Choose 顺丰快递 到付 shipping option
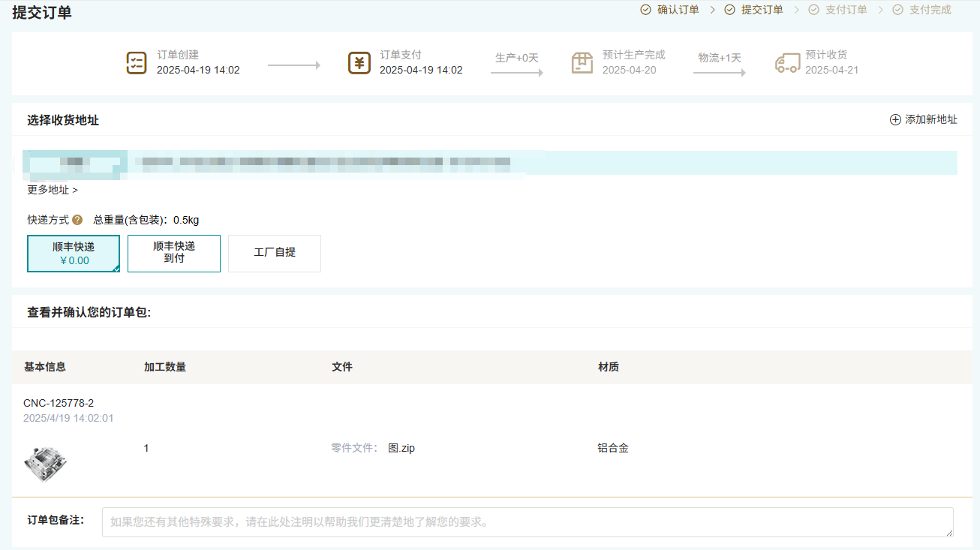This screenshot has height=550, width=980. 174,254
